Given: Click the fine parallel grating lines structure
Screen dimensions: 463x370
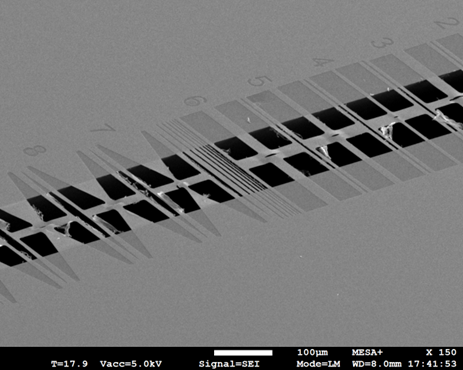Looking at the screenshot, I should click(230, 170).
